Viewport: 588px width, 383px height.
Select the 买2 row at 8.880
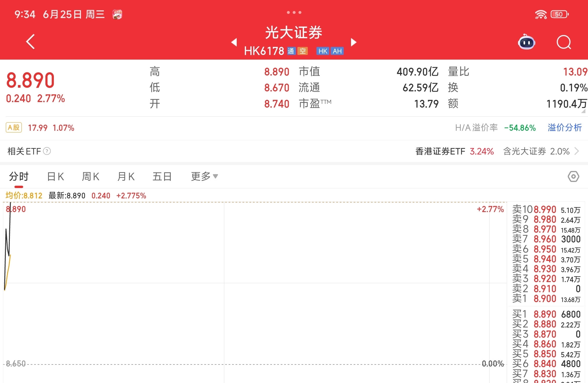[x=546, y=324]
